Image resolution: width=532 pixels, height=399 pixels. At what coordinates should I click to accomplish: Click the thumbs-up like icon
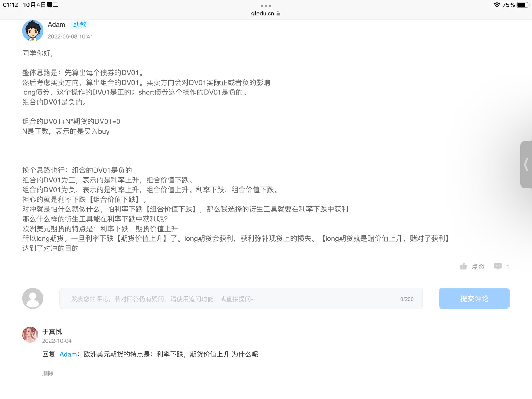point(463,266)
